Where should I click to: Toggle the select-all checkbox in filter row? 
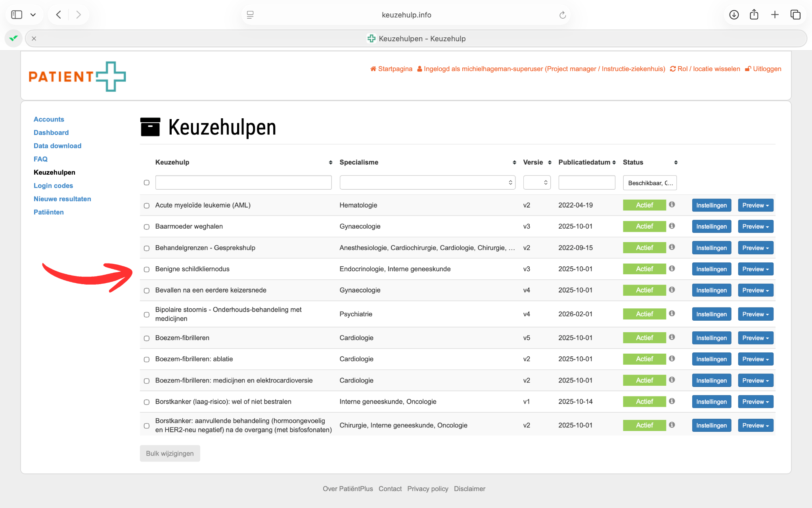(x=147, y=183)
